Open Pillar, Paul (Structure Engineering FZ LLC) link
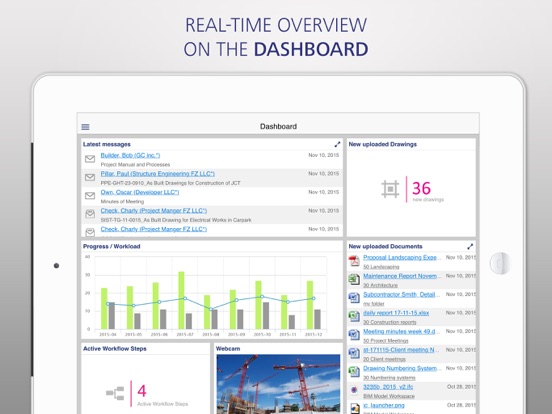Screen dimensions: 552x414 point(158,174)
